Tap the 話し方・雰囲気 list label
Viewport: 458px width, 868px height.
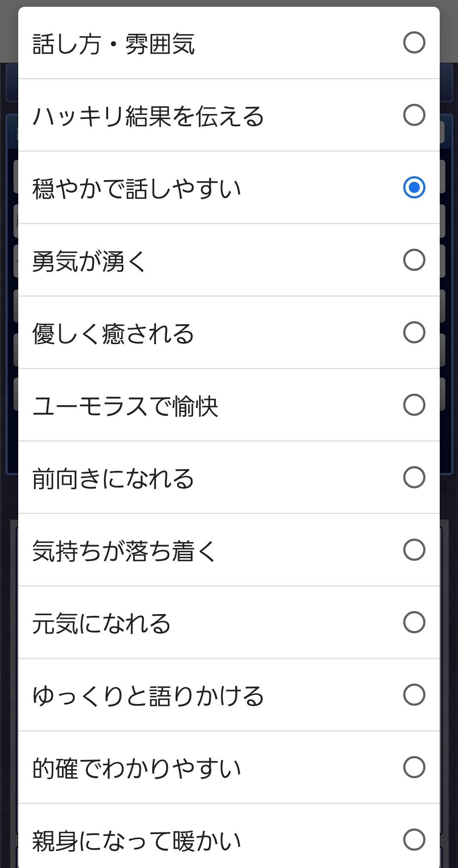[x=113, y=44]
